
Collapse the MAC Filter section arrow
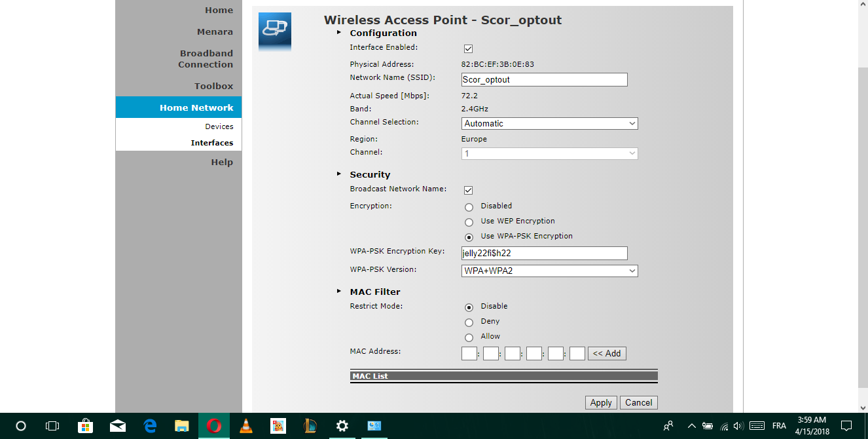(x=339, y=291)
